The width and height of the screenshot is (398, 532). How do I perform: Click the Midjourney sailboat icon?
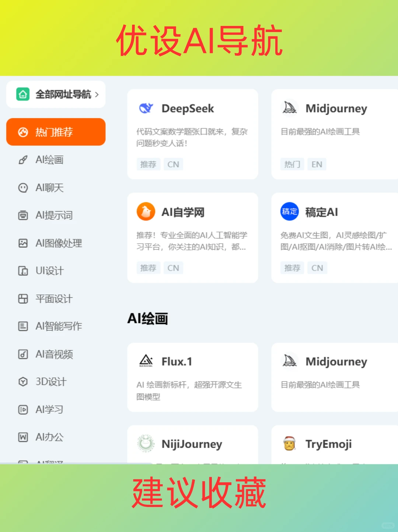click(x=290, y=108)
